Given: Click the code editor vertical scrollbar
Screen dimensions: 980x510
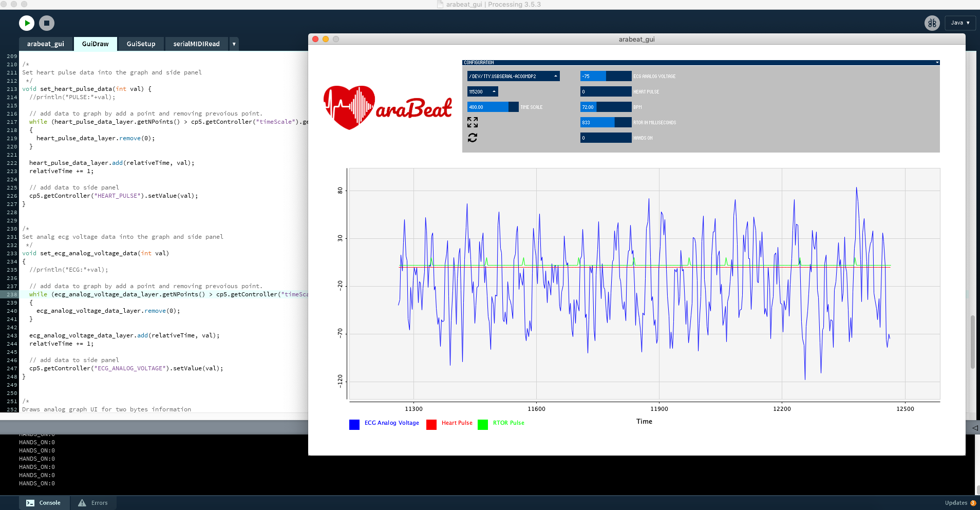Looking at the screenshot, I should click(x=972, y=342).
